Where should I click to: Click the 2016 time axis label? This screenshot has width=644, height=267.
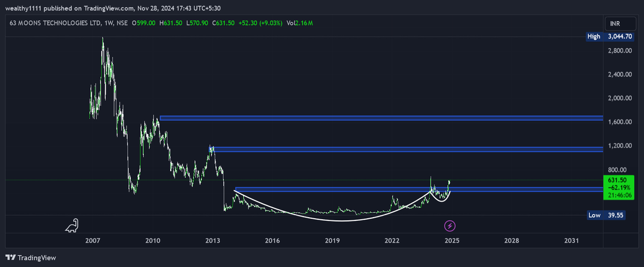point(273,241)
